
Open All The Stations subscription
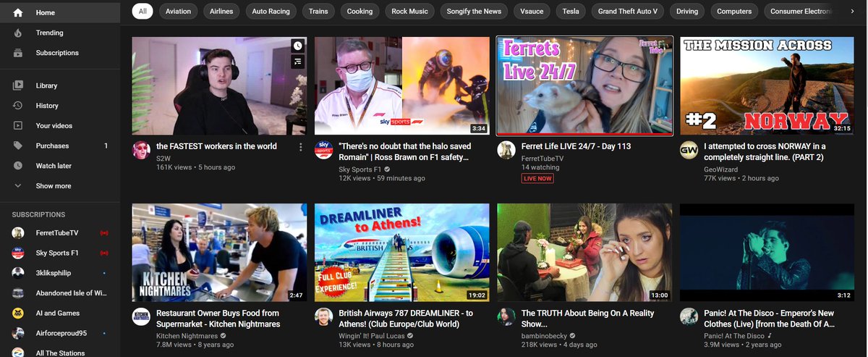pos(60,352)
